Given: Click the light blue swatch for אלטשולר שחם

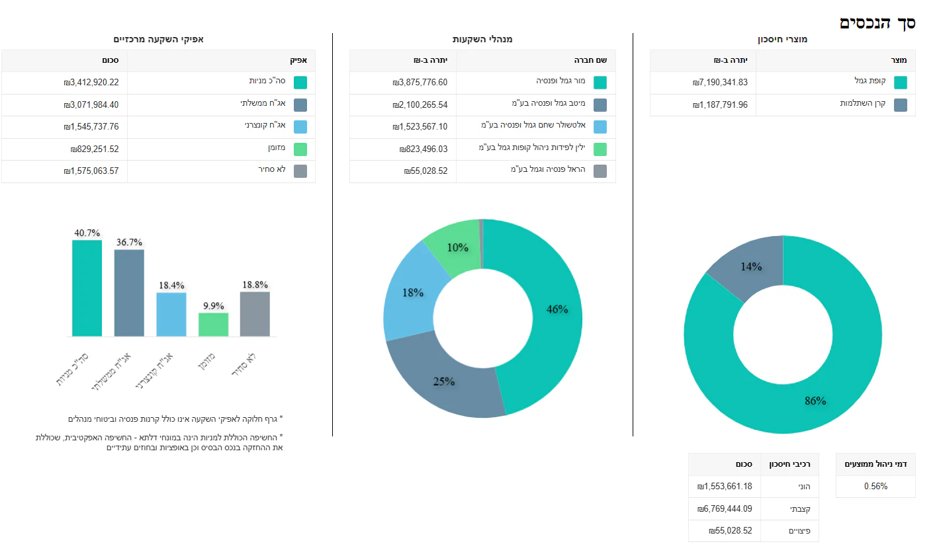Looking at the screenshot, I should [600, 126].
